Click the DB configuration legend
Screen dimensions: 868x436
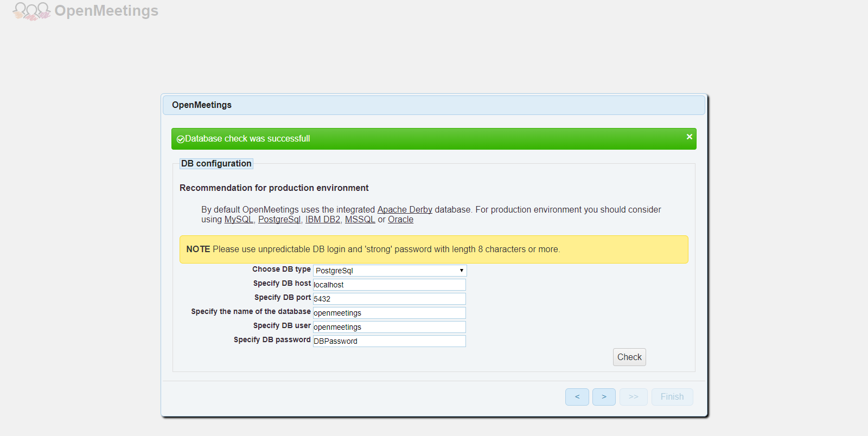[216, 163]
